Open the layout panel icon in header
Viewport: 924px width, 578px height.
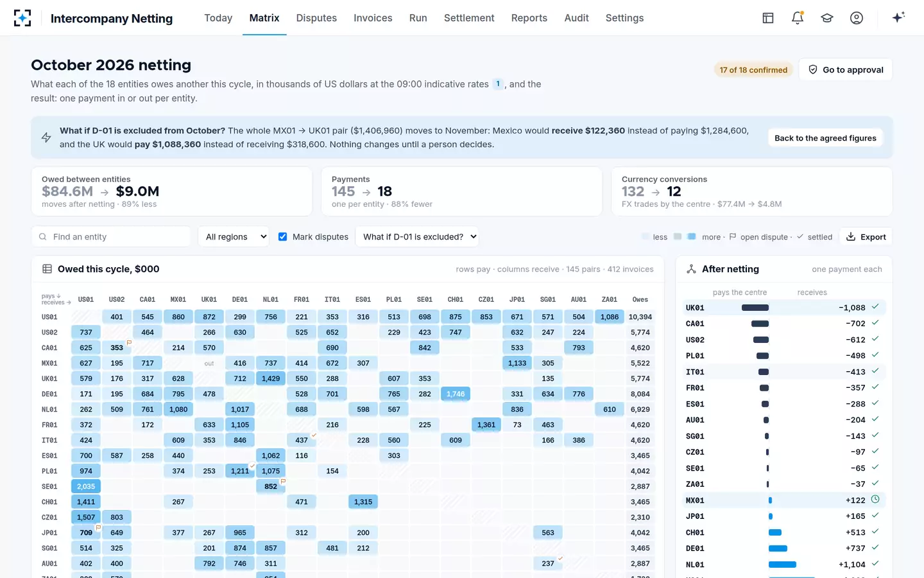tap(768, 18)
